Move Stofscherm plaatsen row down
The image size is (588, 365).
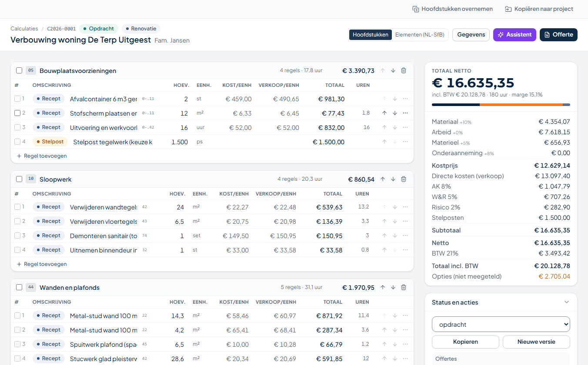pyautogui.click(x=395, y=113)
